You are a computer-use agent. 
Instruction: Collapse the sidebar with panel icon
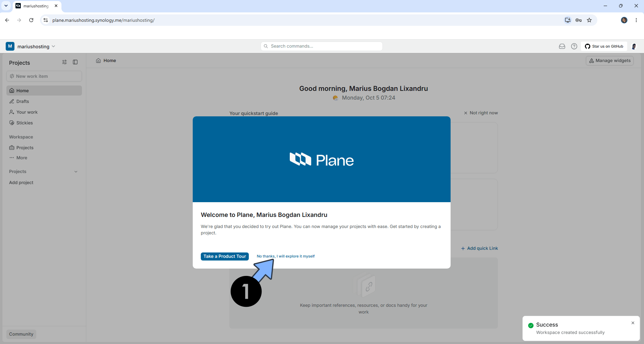(75, 62)
